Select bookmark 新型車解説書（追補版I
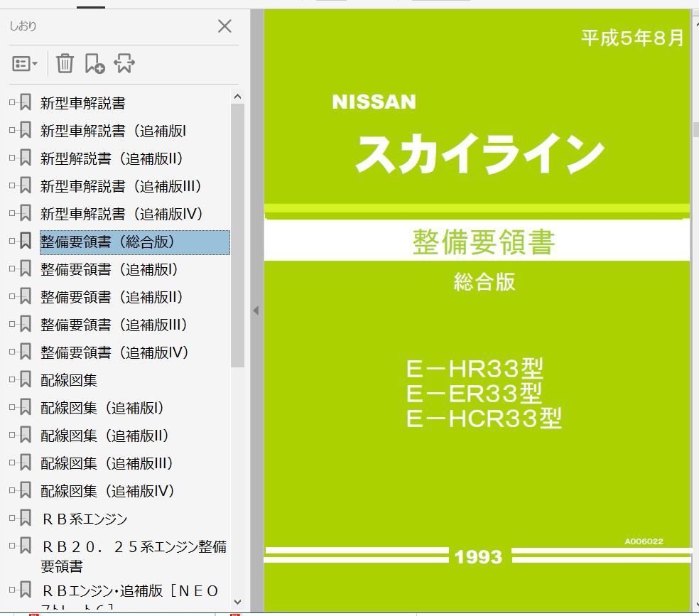This screenshot has height=616, width=699. (113, 131)
